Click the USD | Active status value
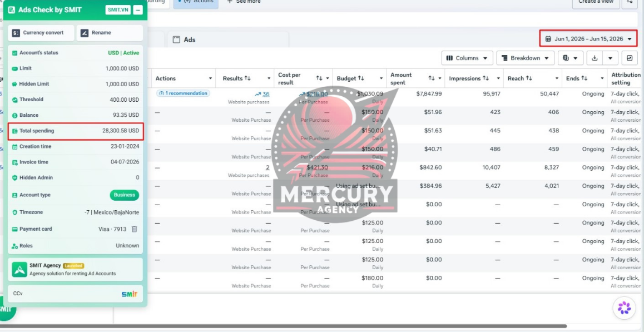The image size is (644, 332). (x=123, y=53)
